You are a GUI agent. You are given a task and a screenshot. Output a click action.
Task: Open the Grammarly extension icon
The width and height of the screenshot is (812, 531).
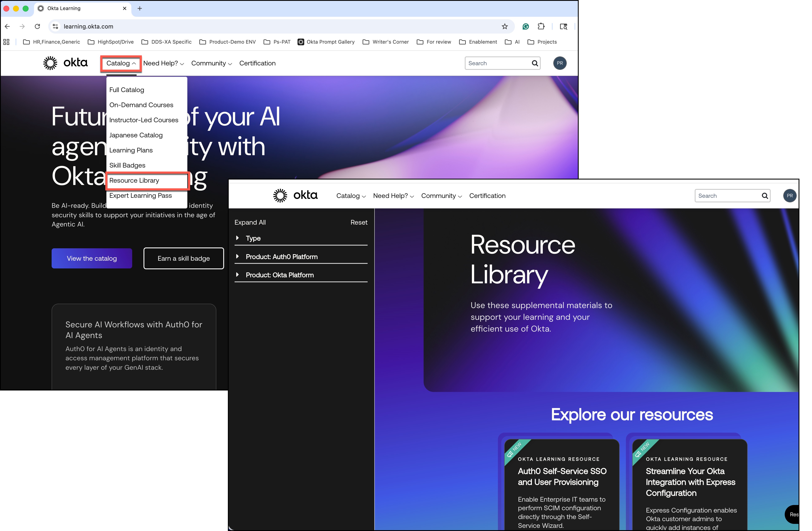point(525,26)
